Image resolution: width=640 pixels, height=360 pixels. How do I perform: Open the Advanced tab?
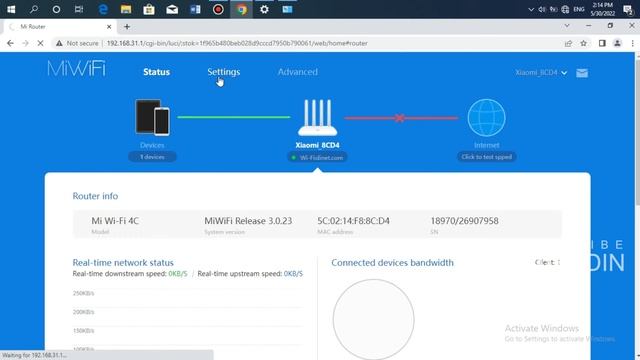coord(298,72)
